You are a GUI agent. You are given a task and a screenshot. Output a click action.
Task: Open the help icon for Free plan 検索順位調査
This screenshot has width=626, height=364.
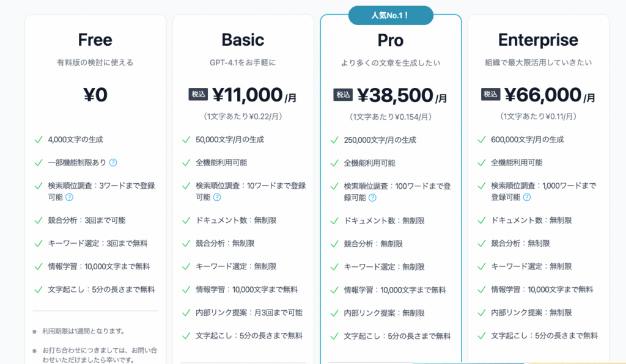[69, 197]
